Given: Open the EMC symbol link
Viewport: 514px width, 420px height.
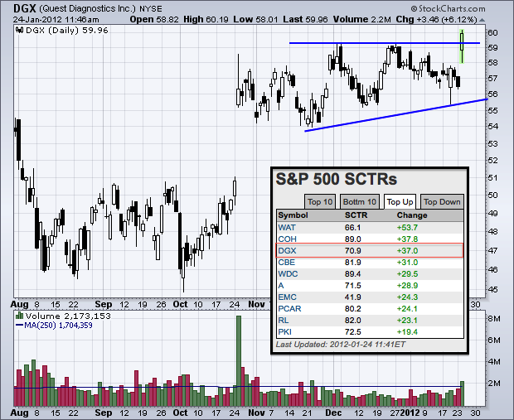Looking at the screenshot, I should point(287,297).
